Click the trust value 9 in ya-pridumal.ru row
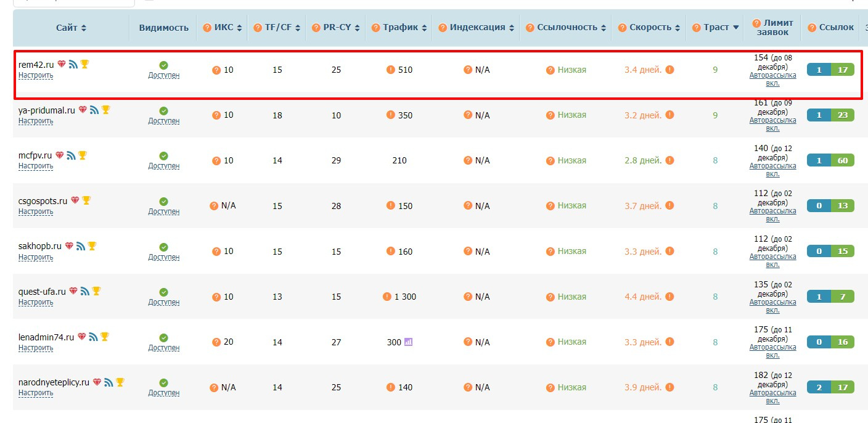The height and width of the screenshot is (423, 868). pyautogui.click(x=715, y=115)
